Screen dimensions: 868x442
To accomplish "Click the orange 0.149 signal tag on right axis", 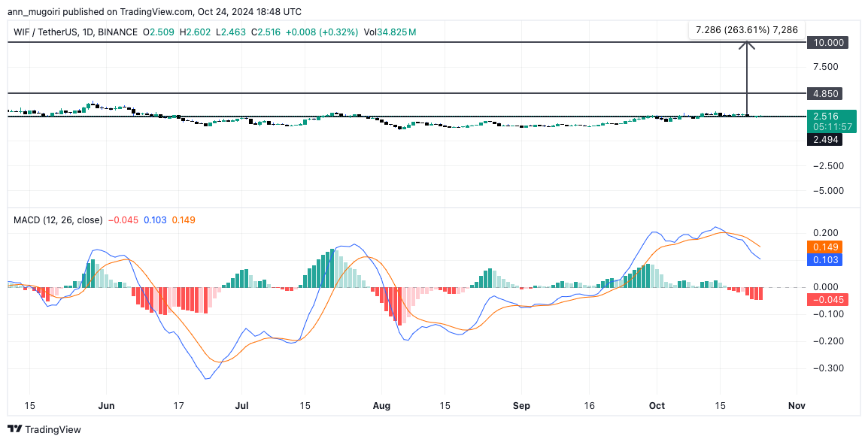I will point(826,247).
